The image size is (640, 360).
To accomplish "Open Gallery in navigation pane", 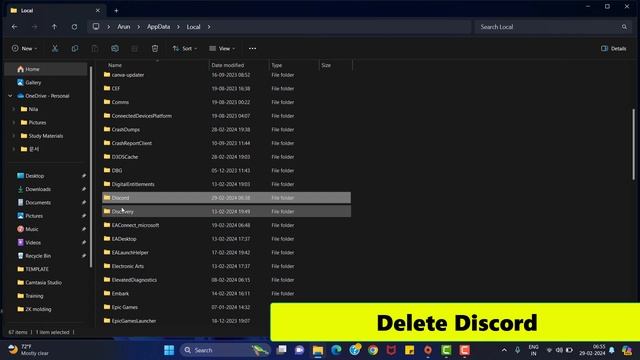I will coord(33,82).
